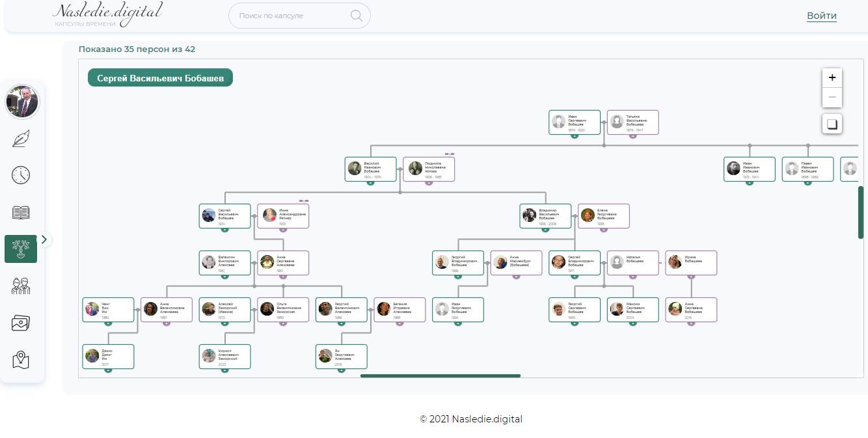Image resolution: width=868 pixels, height=438 pixels.
Task: Expand arrow under Иван Сергеевич Бобашев card
Action: (x=575, y=135)
